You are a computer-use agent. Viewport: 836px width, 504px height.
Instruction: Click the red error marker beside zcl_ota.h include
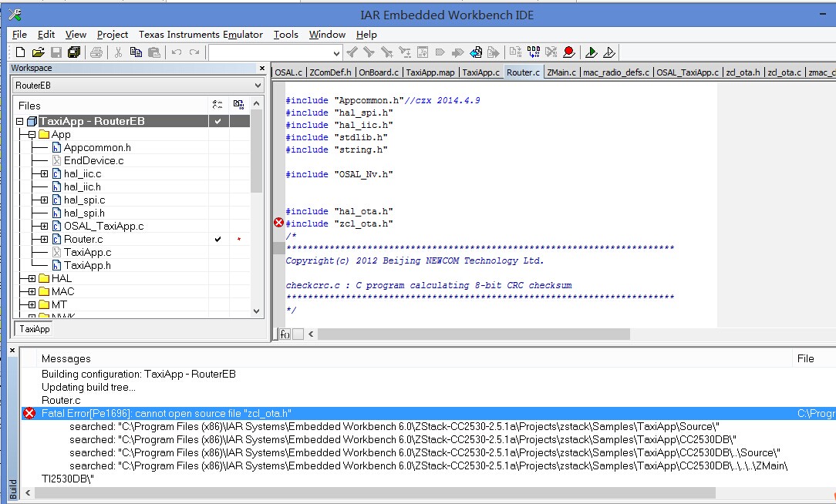pyautogui.click(x=279, y=223)
